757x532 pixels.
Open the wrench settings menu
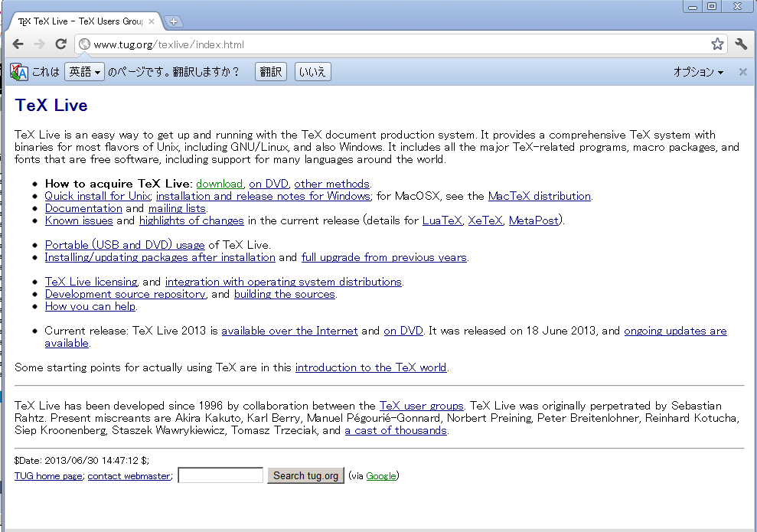(741, 44)
